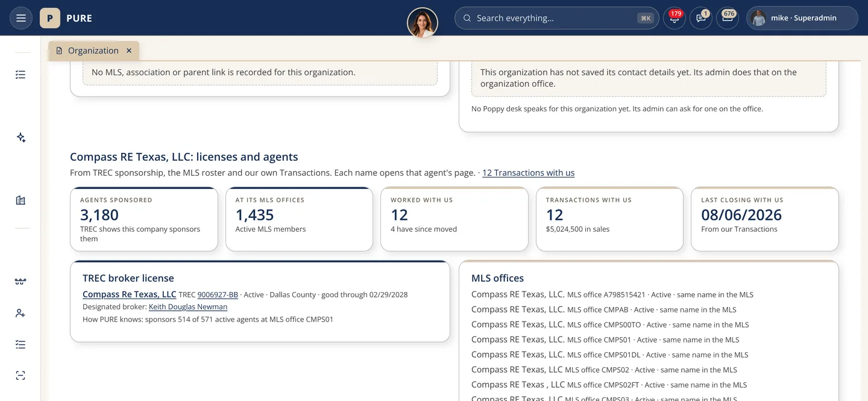Viewport: 868px width, 401px height.
Task: Click the PURE logo badge
Action: [x=49, y=18]
